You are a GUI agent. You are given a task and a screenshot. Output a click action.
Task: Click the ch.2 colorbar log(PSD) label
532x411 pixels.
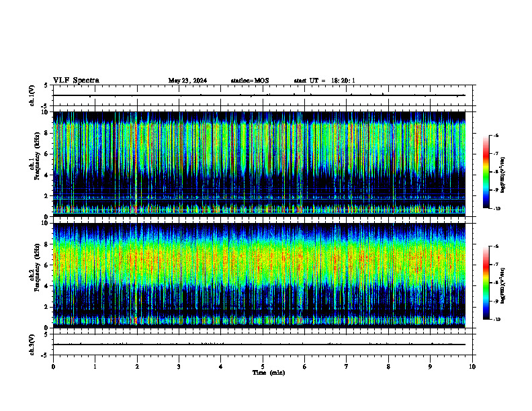tap(503, 285)
